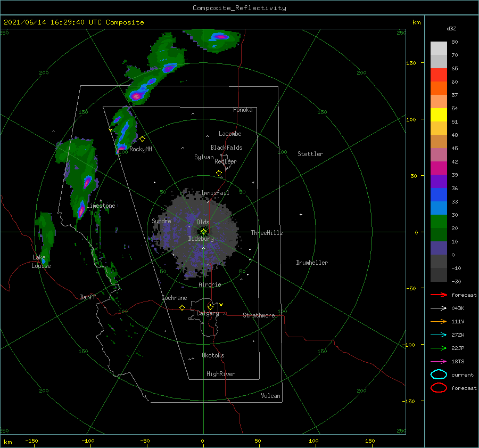This screenshot has height=448, width=479.
Task: Click the HighRiver town label
Action: pyautogui.click(x=221, y=374)
